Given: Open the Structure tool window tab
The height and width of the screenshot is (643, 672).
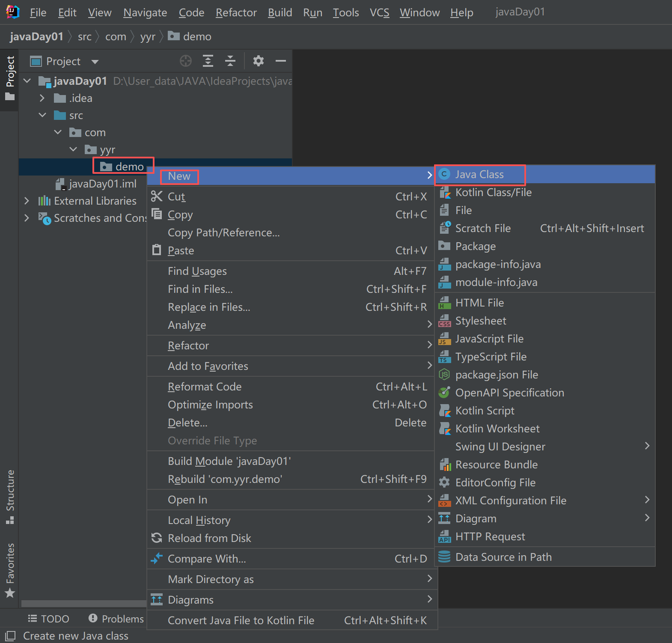Looking at the screenshot, I should [10, 497].
